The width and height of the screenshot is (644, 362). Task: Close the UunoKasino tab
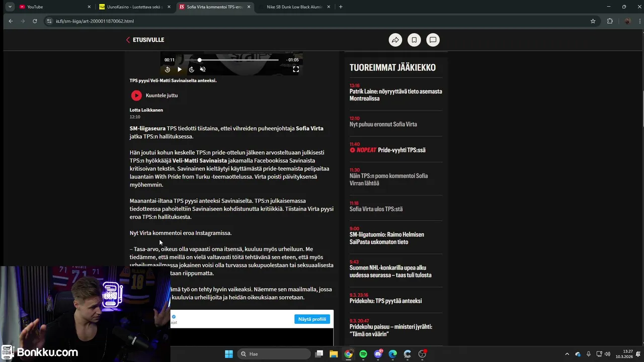[169, 7]
